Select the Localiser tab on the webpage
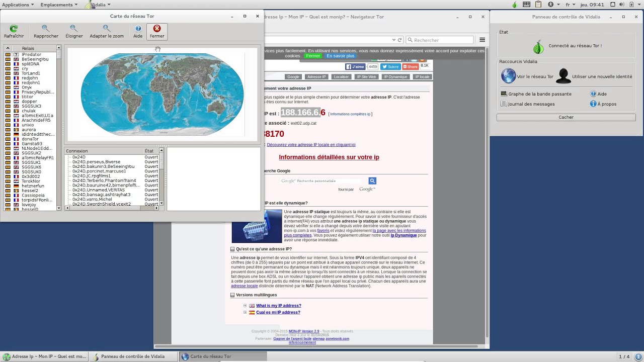 coord(341,77)
